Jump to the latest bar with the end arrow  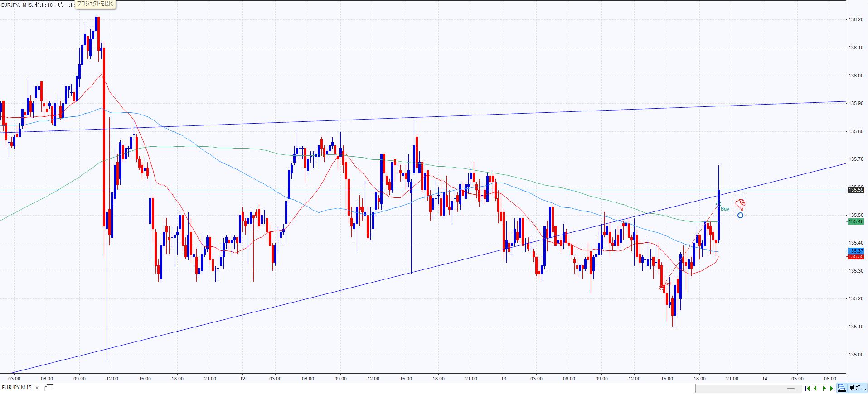tap(832, 388)
